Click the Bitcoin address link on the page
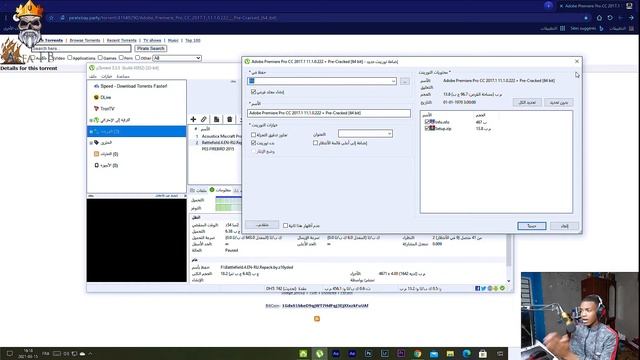 point(325,305)
